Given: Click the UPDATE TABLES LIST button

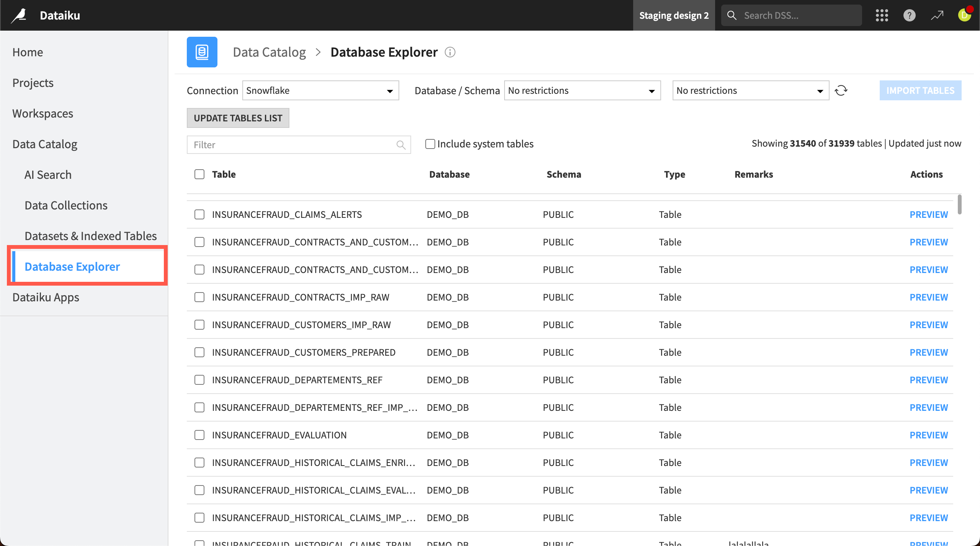Looking at the screenshot, I should (238, 118).
